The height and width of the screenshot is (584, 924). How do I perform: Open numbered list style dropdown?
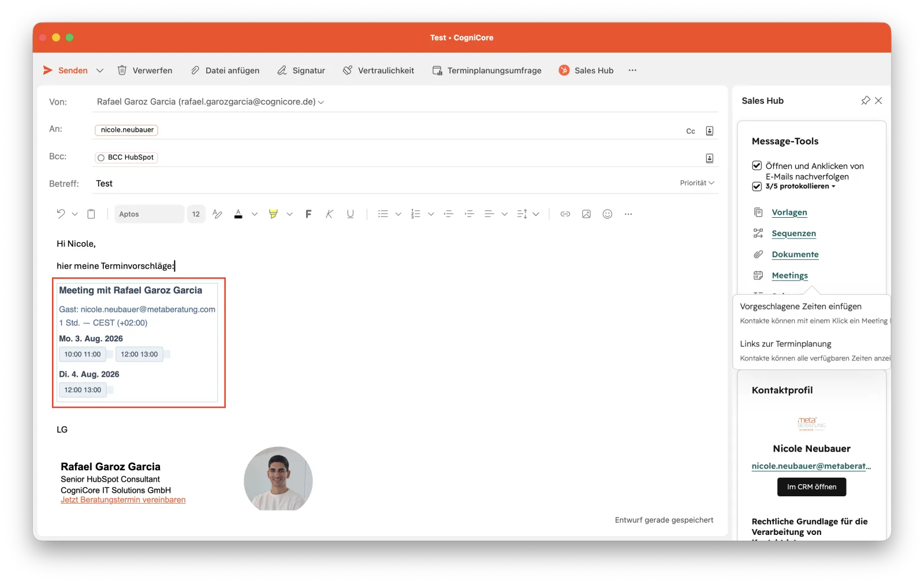click(431, 214)
